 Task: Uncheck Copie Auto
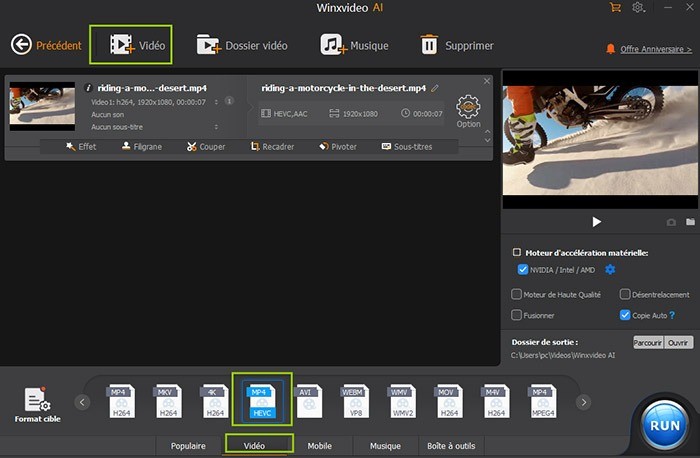625,315
